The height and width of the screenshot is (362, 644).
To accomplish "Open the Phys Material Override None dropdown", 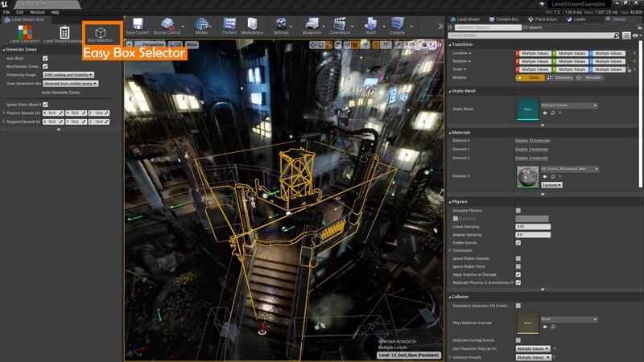I will coord(569,319).
